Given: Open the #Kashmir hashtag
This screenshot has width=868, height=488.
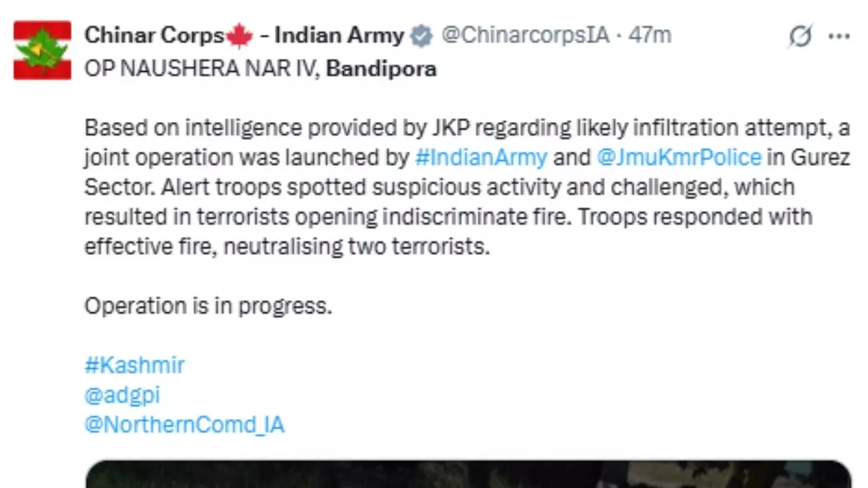Looking at the screenshot, I should [134, 365].
